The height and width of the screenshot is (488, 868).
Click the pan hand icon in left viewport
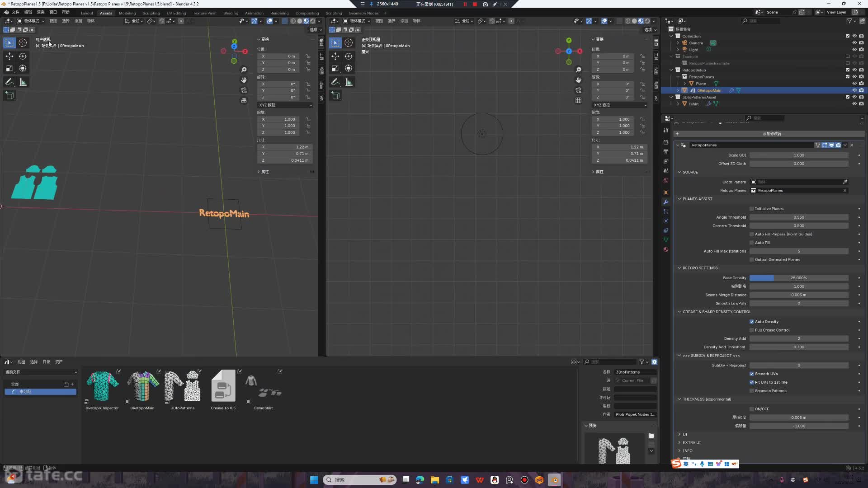pos(244,80)
